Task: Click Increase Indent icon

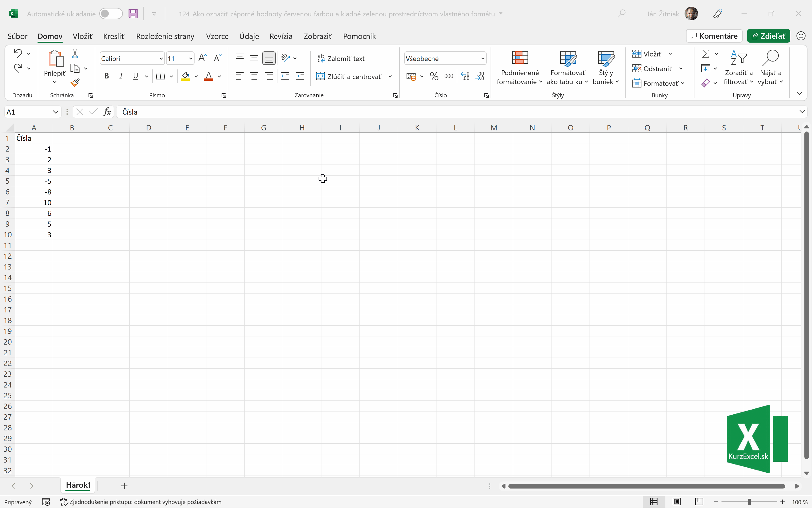Action: point(300,76)
